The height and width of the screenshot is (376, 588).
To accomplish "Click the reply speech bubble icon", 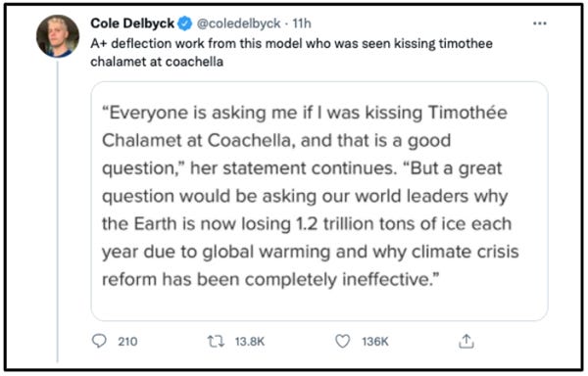I will pos(99,341).
